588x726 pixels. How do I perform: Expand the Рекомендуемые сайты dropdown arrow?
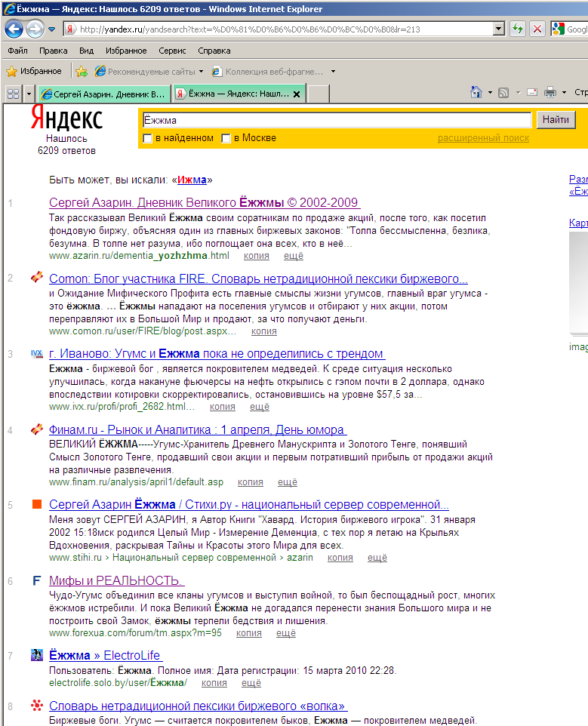coord(201,71)
